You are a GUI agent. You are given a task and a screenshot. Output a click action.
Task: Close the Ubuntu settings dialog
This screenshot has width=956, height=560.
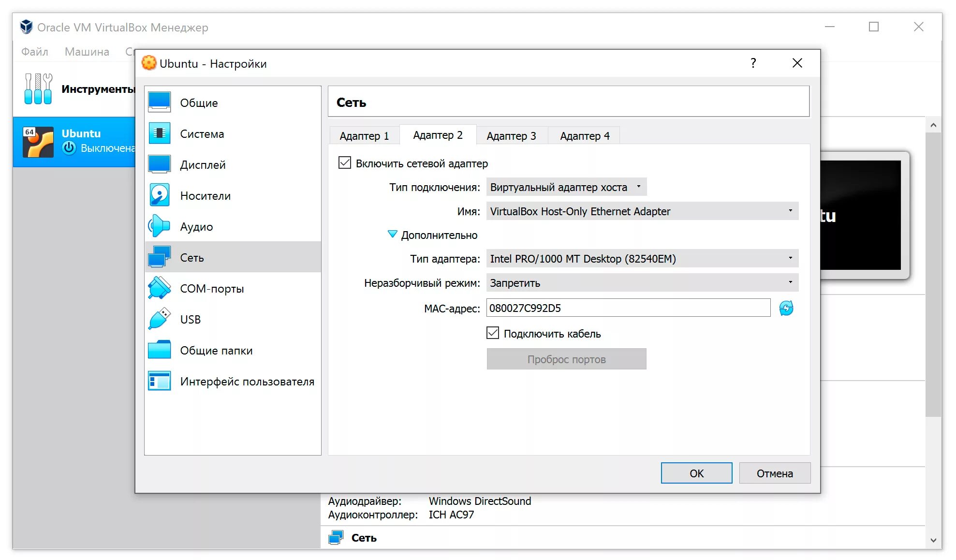pos(797,63)
